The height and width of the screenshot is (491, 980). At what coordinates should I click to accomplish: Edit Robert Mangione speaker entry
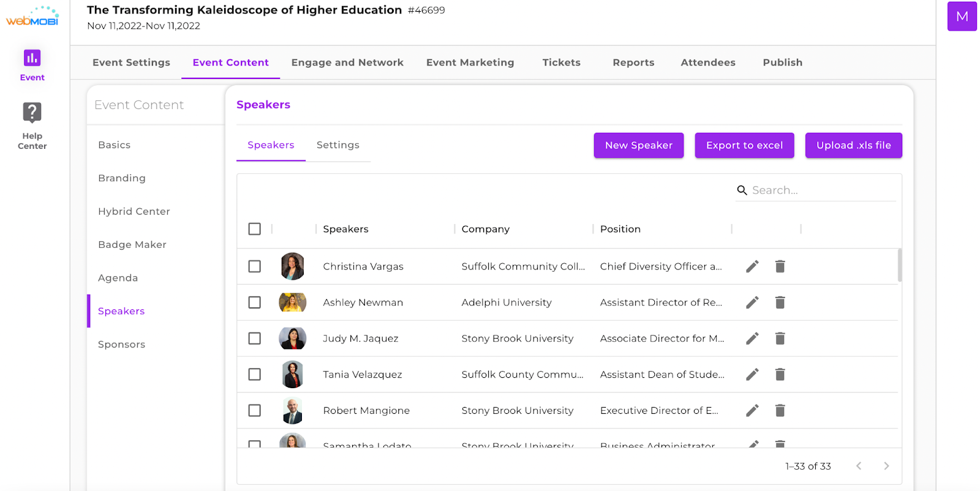click(752, 411)
